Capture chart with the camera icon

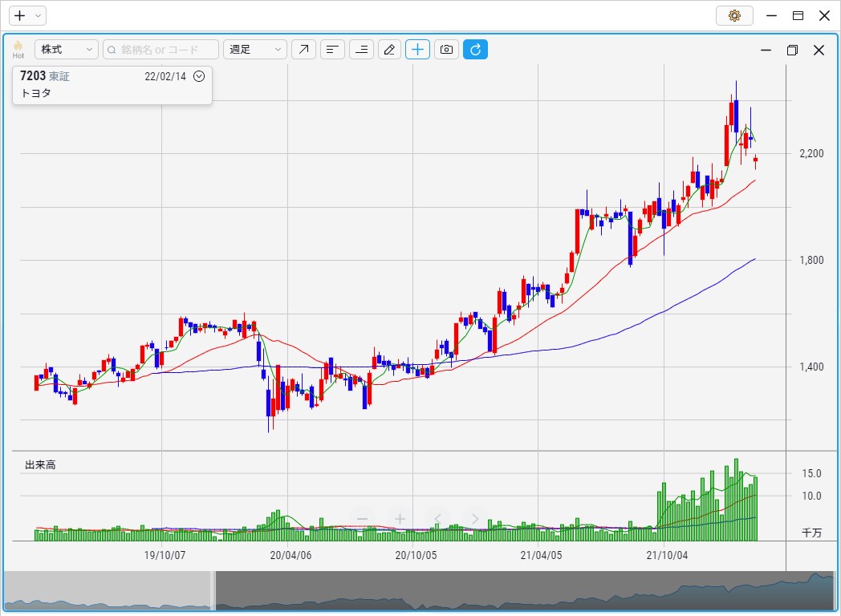446,50
